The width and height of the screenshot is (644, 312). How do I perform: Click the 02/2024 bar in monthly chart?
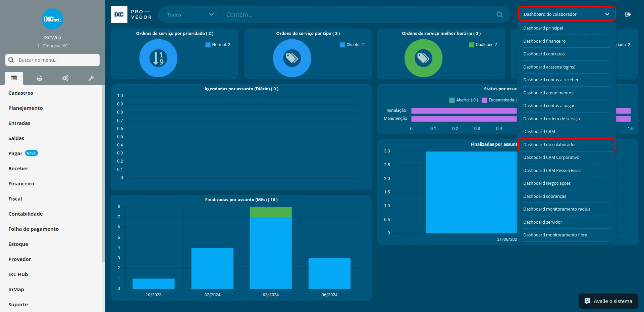click(212, 268)
